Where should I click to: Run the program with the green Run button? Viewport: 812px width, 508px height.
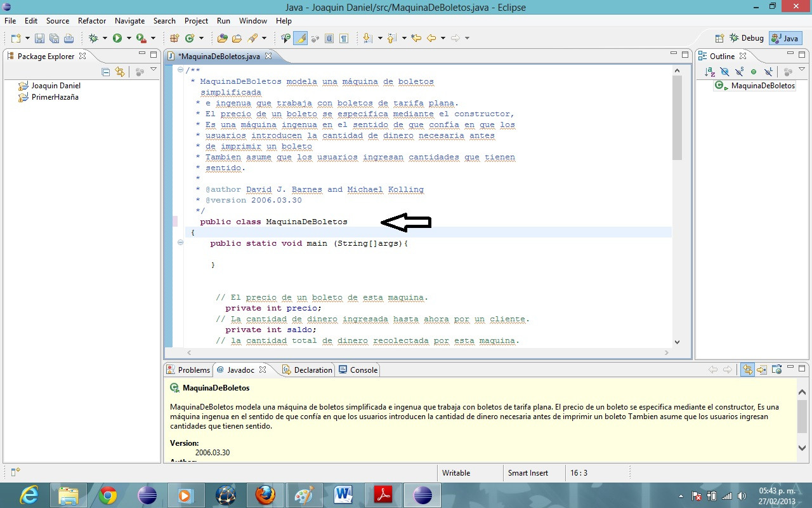tap(117, 38)
